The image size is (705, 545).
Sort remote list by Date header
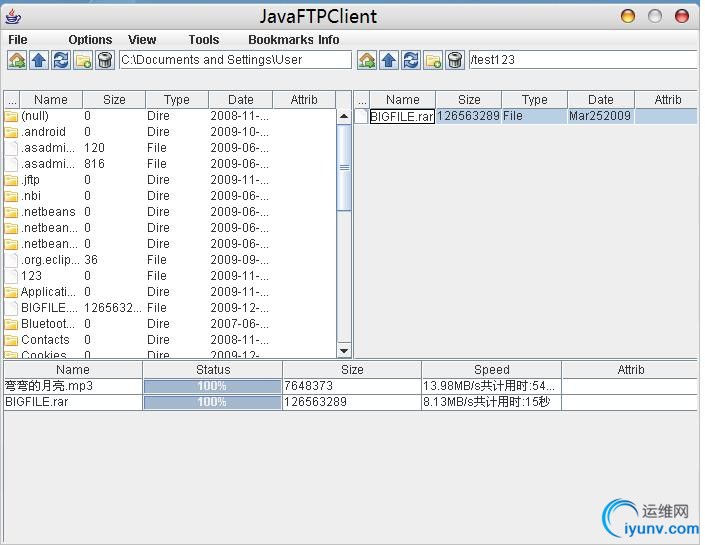tap(601, 99)
